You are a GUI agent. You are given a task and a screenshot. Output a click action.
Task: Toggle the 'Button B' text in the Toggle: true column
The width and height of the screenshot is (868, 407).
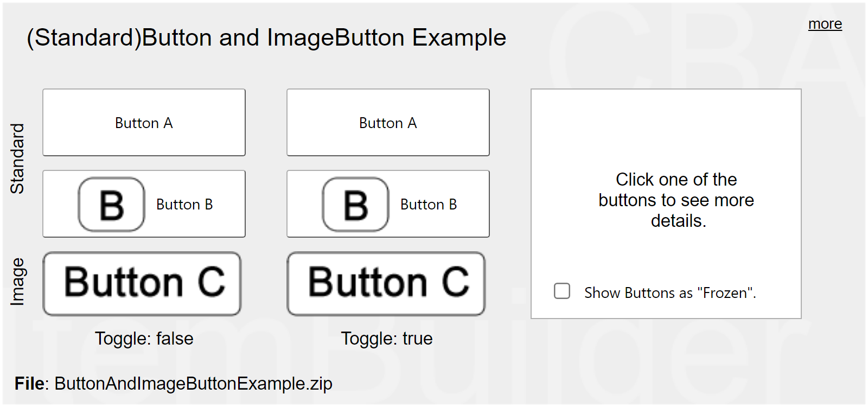429,205
